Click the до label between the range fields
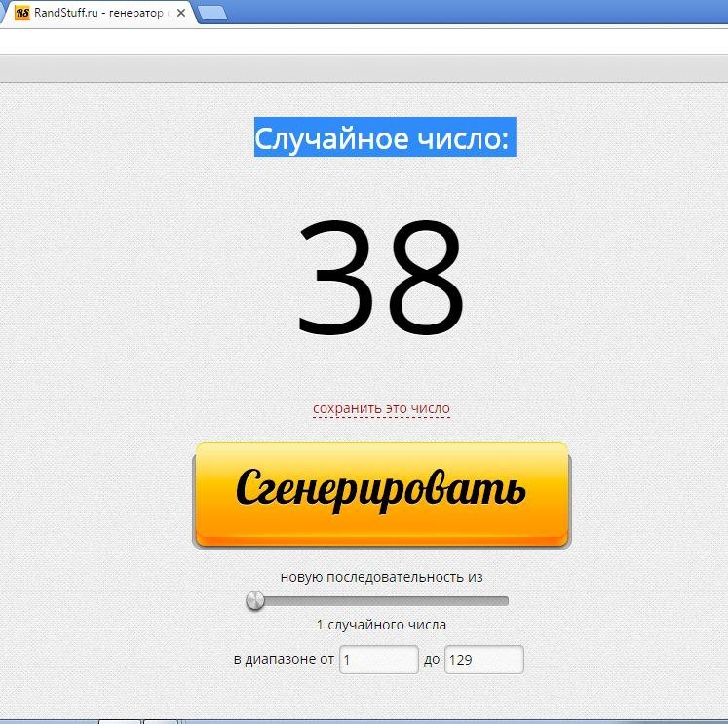This screenshot has height=724, width=728. tap(432, 660)
